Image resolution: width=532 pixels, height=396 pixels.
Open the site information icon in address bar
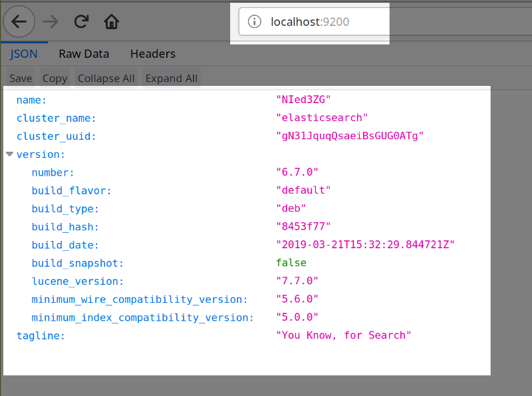click(255, 22)
